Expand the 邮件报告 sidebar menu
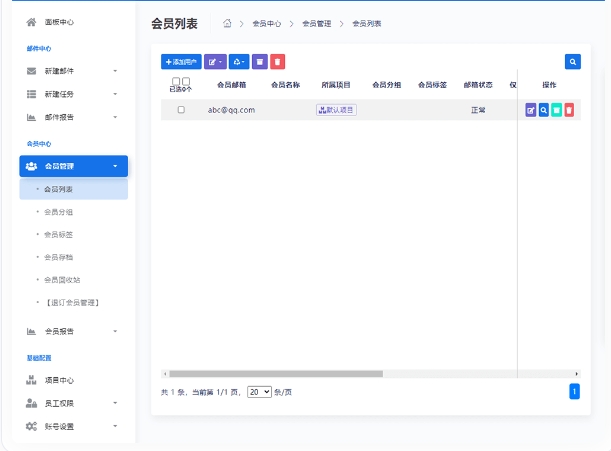 pyautogui.click(x=74, y=117)
